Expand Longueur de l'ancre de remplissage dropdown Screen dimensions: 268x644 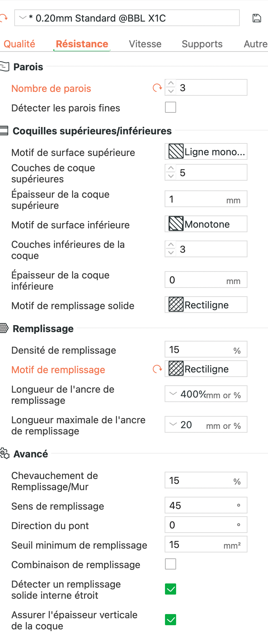(x=206, y=394)
